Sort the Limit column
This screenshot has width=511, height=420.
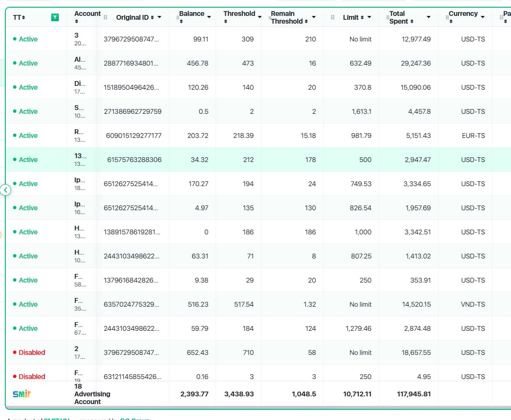point(362,17)
